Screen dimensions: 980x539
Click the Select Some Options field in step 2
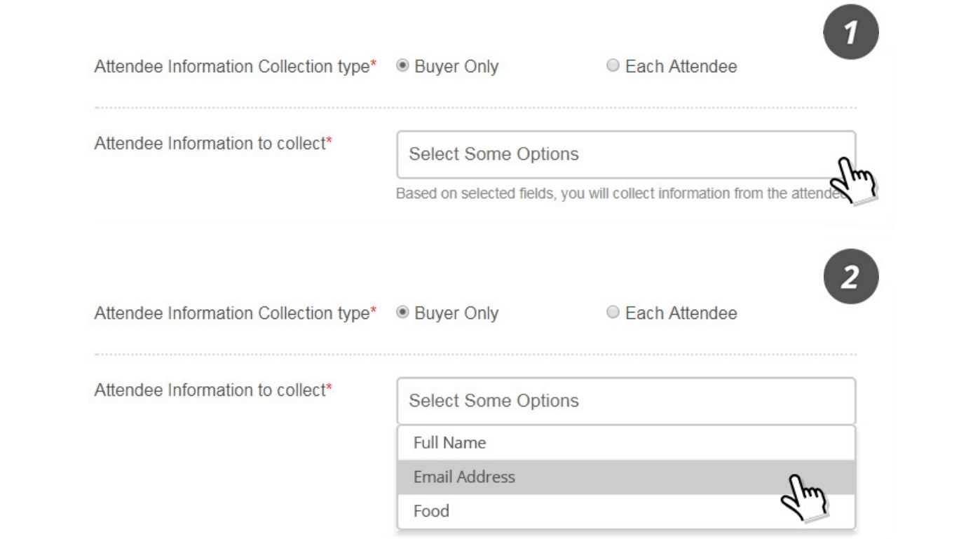tap(626, 401)
